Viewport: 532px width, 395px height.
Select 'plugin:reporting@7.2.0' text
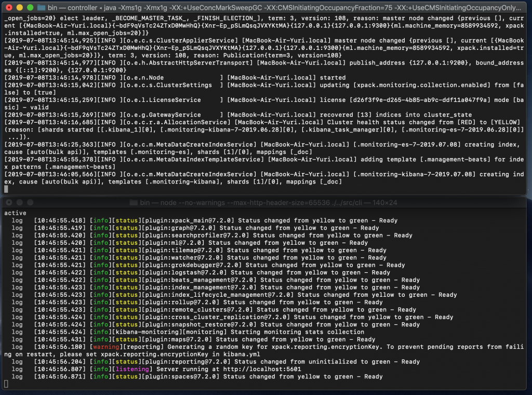pyautogui.click(x=188, y=362)
